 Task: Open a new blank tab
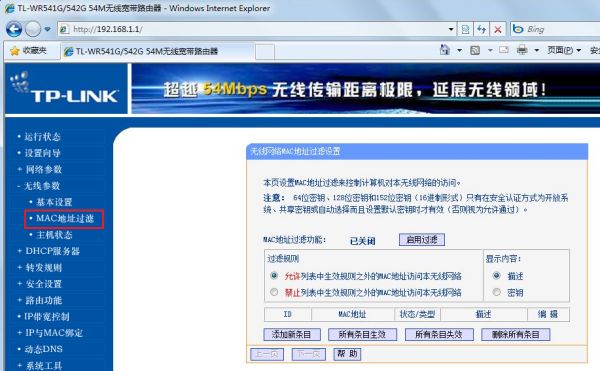coord(265,52)
